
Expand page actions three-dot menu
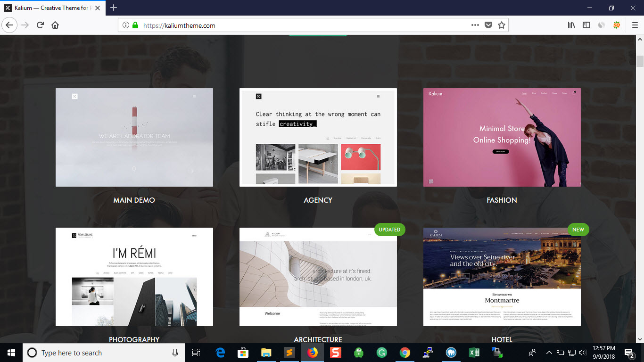[475, 25]
